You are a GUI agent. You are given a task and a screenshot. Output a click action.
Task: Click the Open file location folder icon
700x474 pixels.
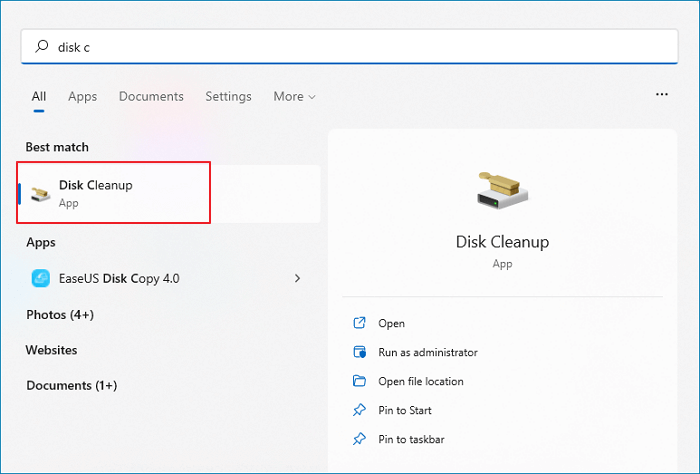(360, 381)
